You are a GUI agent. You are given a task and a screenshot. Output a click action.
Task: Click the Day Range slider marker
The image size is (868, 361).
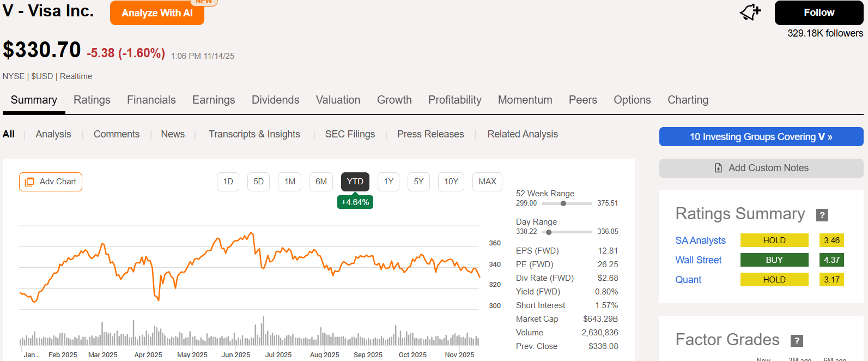coord(549,232)
